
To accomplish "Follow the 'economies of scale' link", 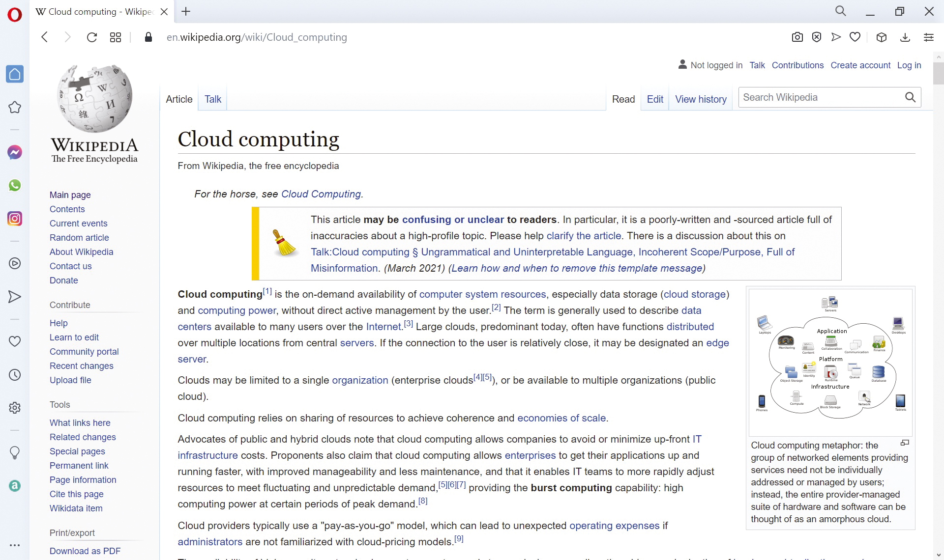I will [561, 418].
